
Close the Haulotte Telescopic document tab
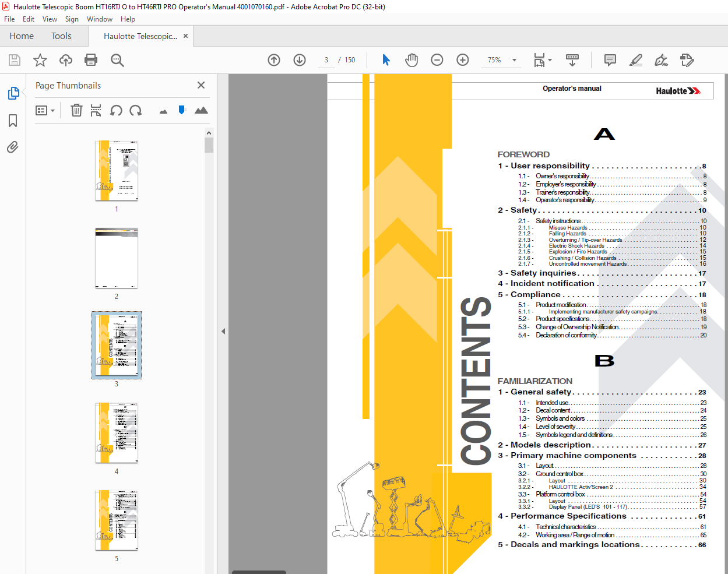pos(186,36)
